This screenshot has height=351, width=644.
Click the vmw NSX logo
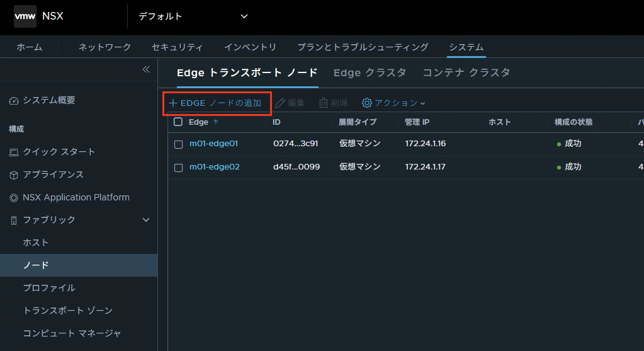tap(25, 16)
